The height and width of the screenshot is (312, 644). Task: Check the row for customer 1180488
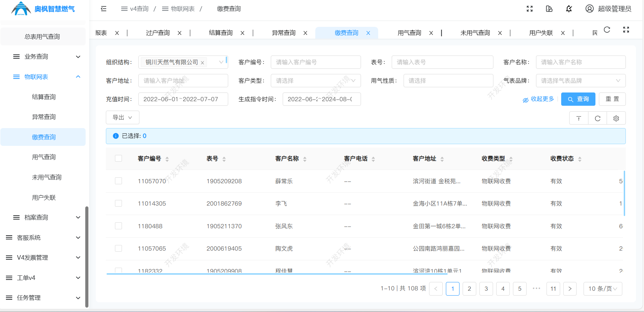tap(118, 226)
